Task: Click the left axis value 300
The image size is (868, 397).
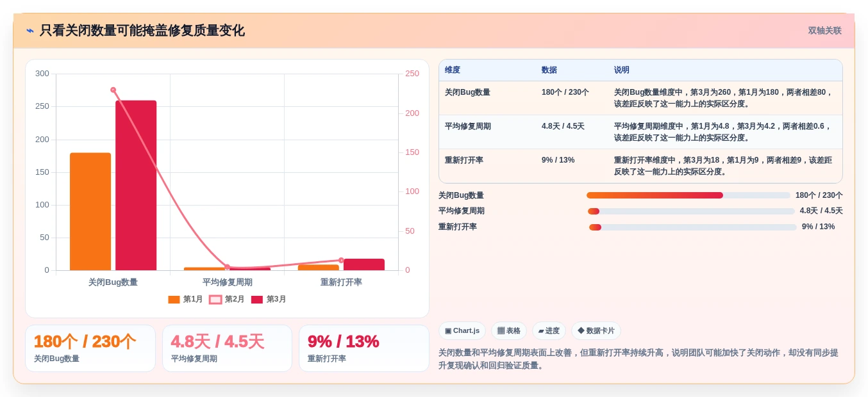Action: pos(42,74)
